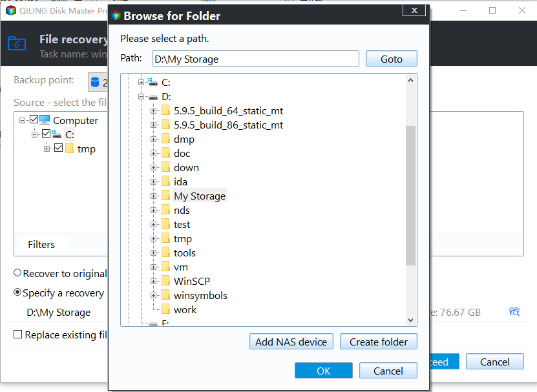The image size is (537, 392).
Task: Toggle the C: checkbox in source tree
Action: tap(47, 133)
